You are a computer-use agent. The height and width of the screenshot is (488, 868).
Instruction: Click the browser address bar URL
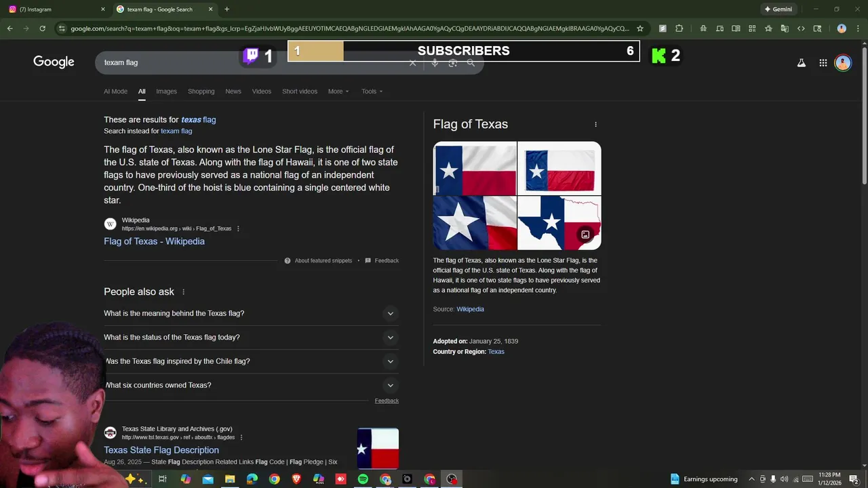[x=349, y=28]
